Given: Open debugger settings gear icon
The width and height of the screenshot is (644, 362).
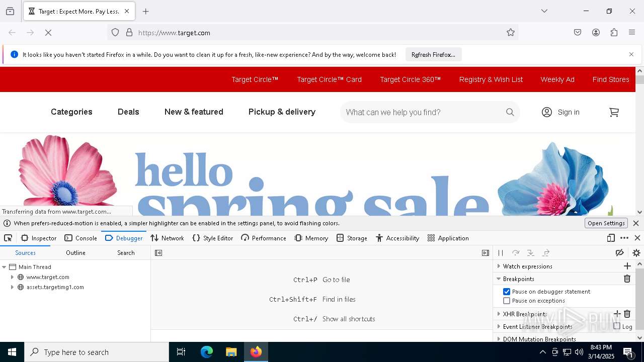Looking at the screenshot, I should coord(636,253).
